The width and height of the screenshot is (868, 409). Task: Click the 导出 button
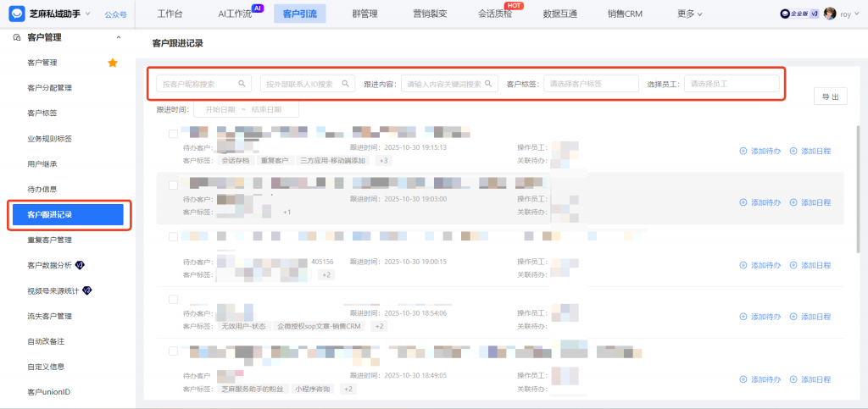831,97
